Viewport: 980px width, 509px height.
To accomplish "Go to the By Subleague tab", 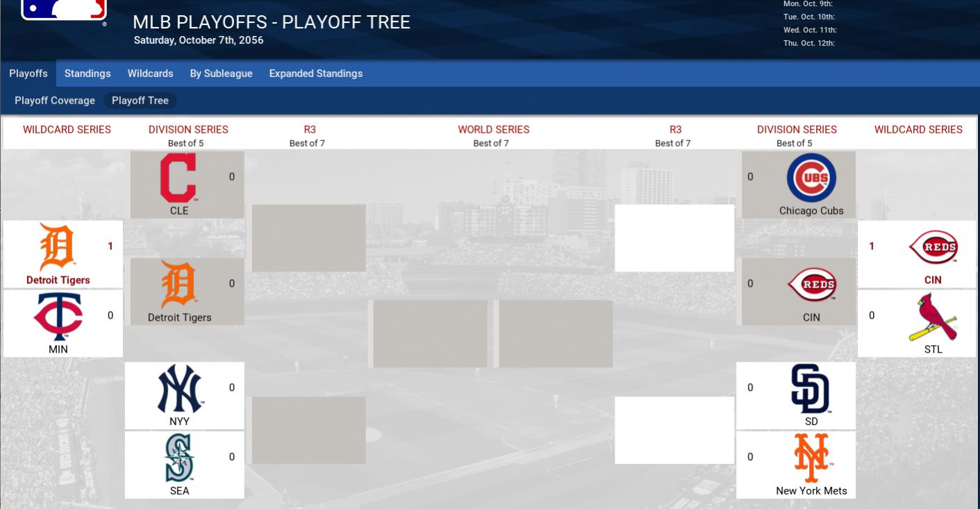I will pos(221,74).
